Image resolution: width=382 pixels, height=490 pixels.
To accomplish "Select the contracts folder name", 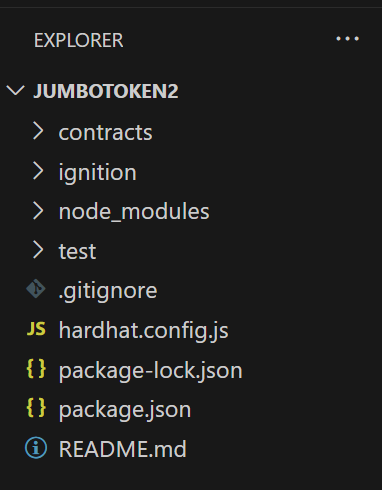I will click(x=105, y=133).
